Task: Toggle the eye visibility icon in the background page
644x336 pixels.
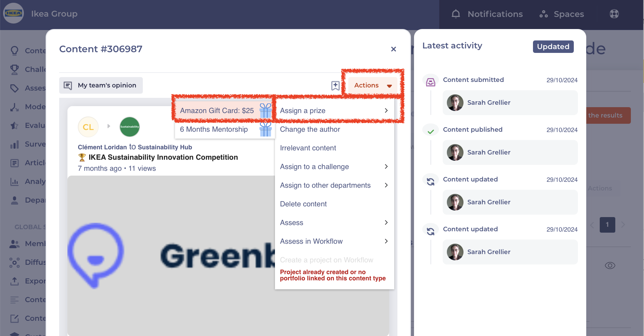Action: (x=610, y=265)
